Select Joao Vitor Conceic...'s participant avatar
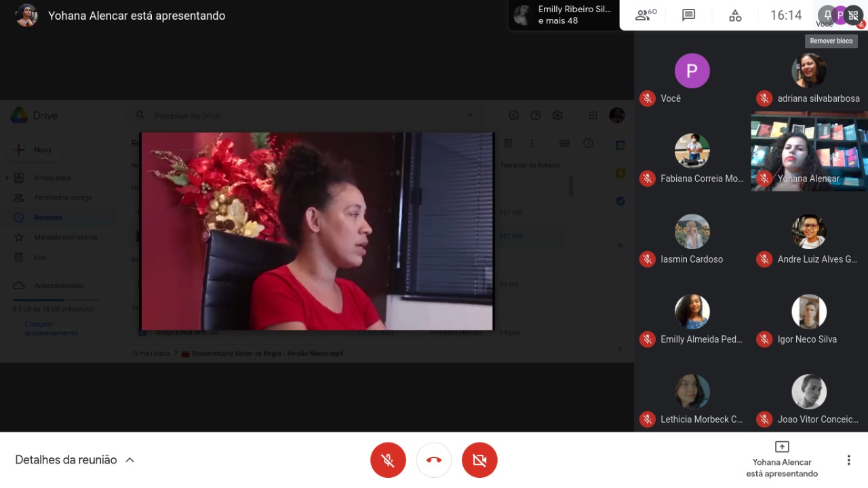Screen dimensions: 868x488 pos(809,392)
